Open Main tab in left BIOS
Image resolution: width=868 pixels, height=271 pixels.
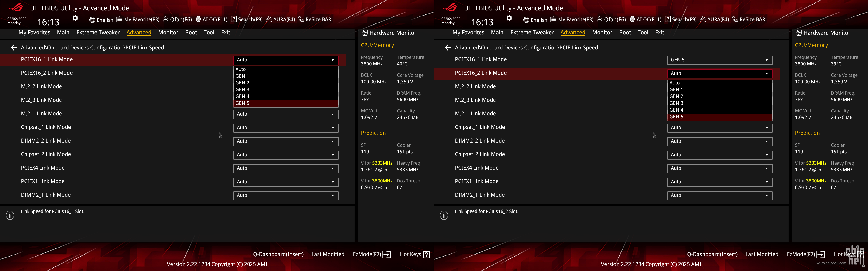tap(63, 32)
